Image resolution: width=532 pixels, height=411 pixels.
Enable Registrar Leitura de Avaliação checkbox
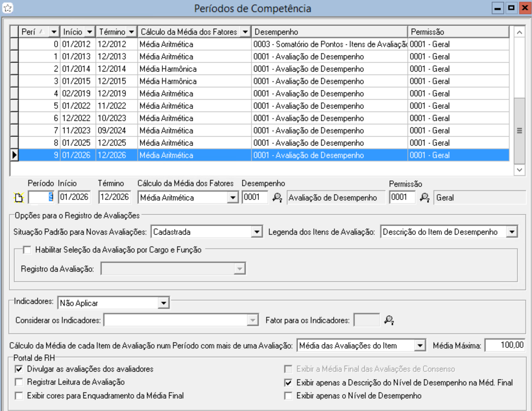click(x=19, y=382)
